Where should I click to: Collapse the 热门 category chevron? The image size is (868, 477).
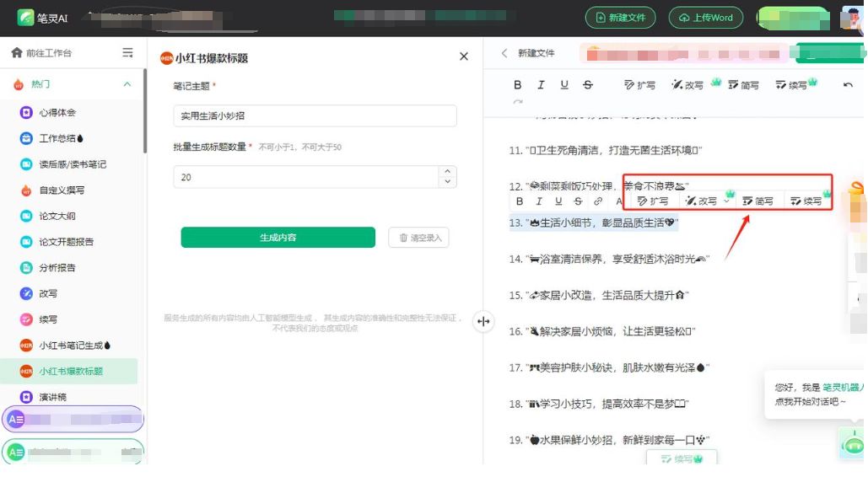click(127, 84)
